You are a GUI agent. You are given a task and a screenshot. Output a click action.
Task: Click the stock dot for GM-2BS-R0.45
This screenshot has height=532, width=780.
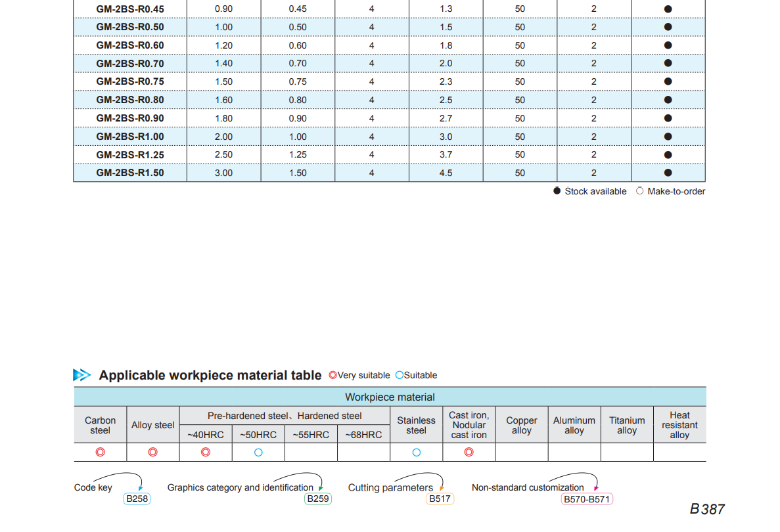coord(668,9)
